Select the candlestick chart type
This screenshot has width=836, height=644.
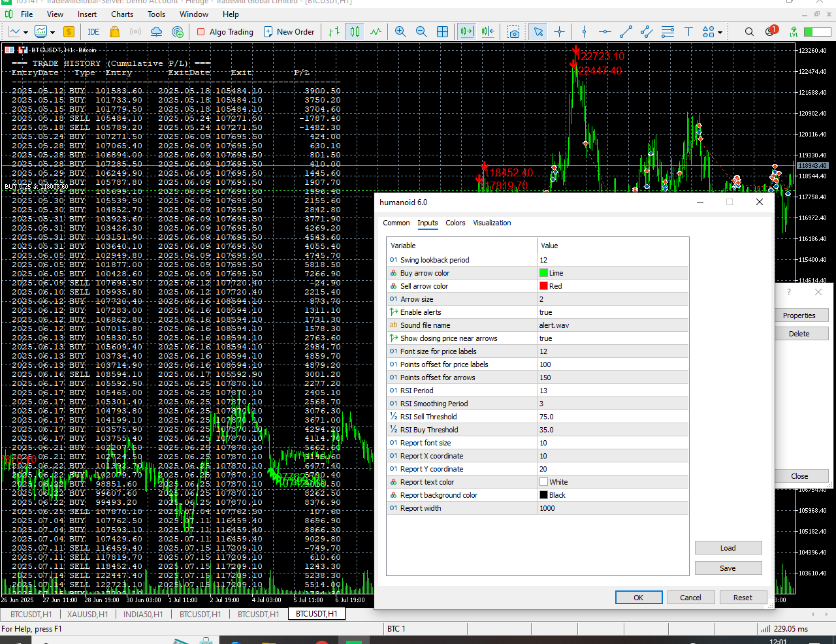[355, 31]
